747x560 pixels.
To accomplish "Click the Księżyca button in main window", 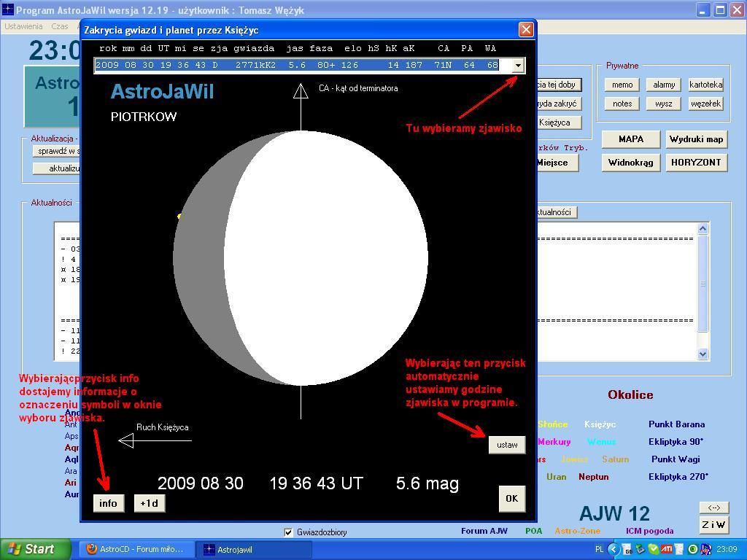I will coord(560,122).
